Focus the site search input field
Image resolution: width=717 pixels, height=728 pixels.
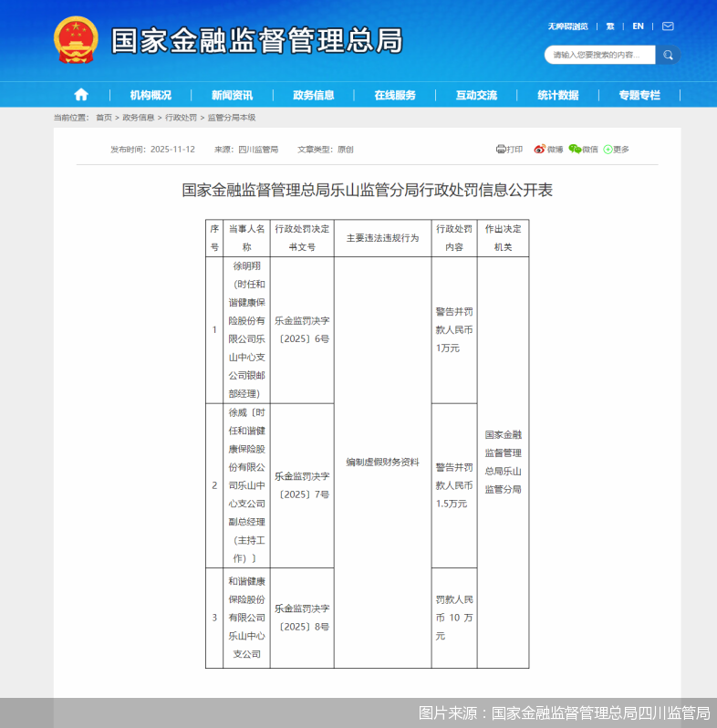[x=599, y=56]
